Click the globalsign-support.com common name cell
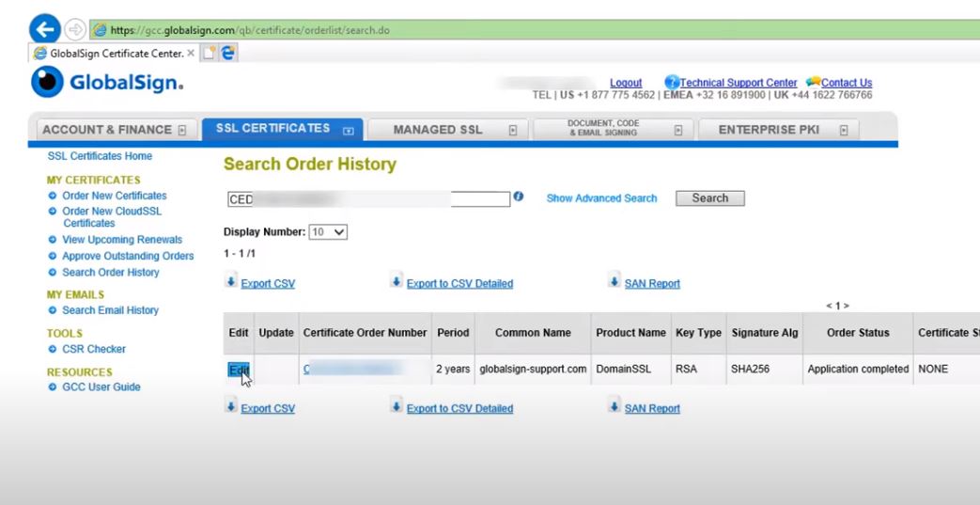Screen dimensions: 980x505 pos(533,370)
